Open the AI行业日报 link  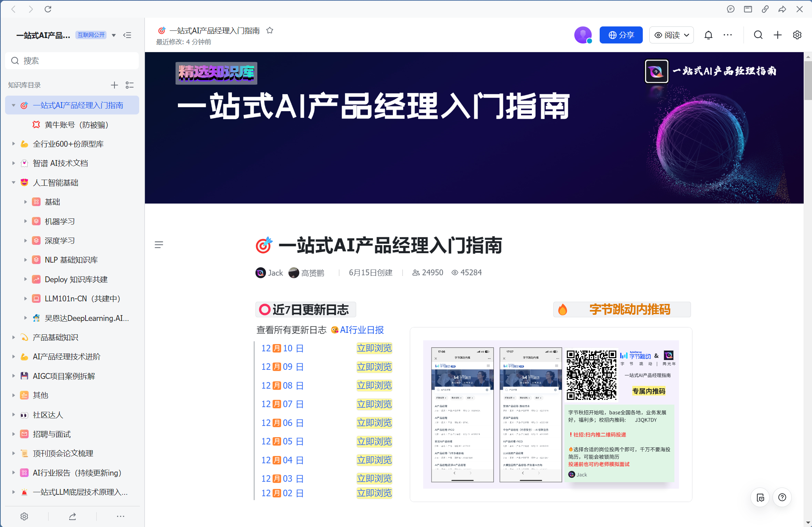pyautogui.click(x=361, y=330)
